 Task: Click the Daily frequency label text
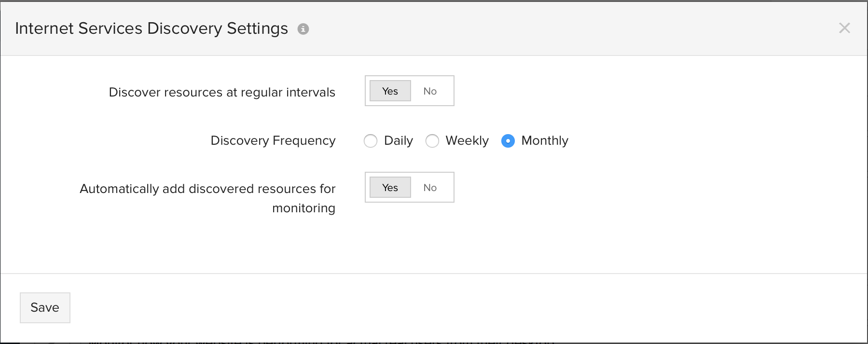(399, 141)
